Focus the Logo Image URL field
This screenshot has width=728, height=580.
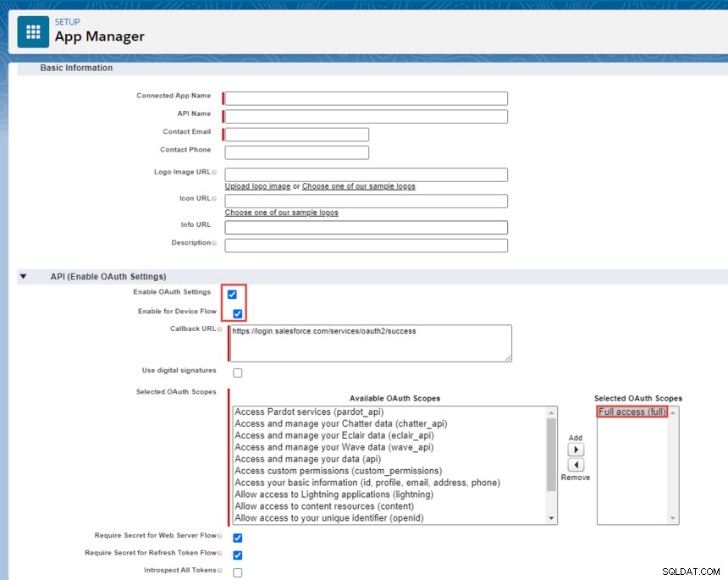click(x=367, y=174)
